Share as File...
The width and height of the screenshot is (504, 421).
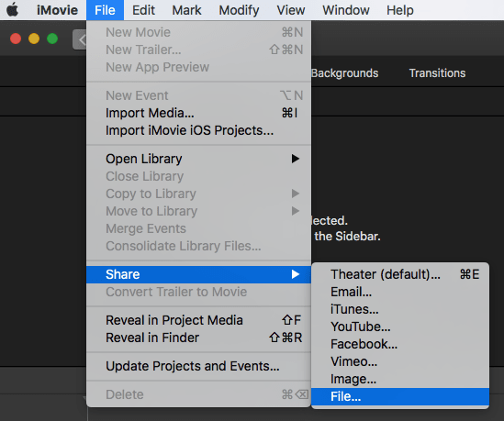click(400, 396)
